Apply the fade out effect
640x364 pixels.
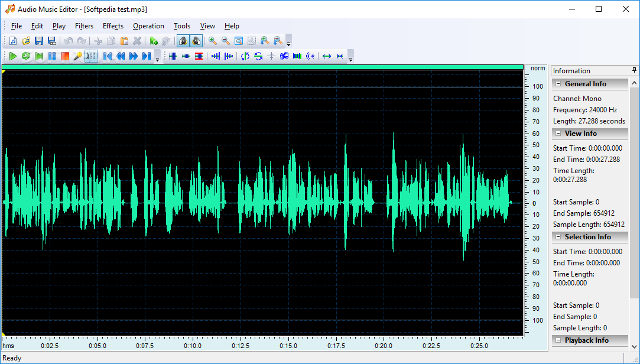[229, 56]
